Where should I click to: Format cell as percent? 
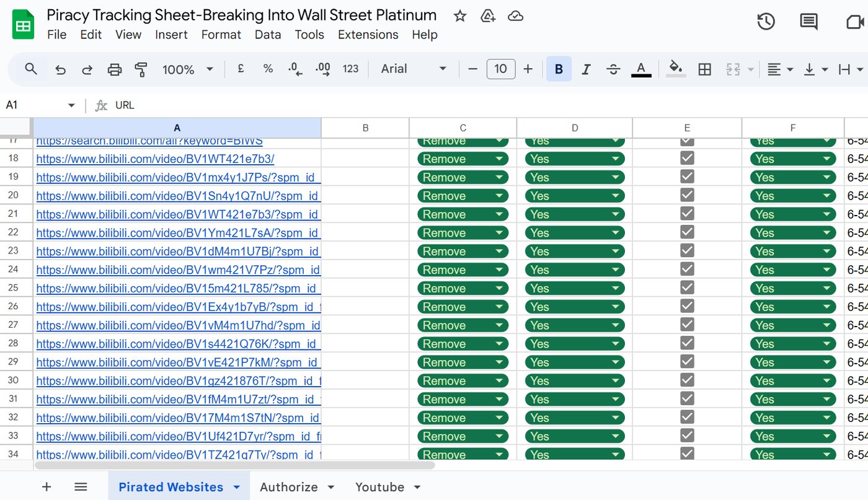point(268,69)
